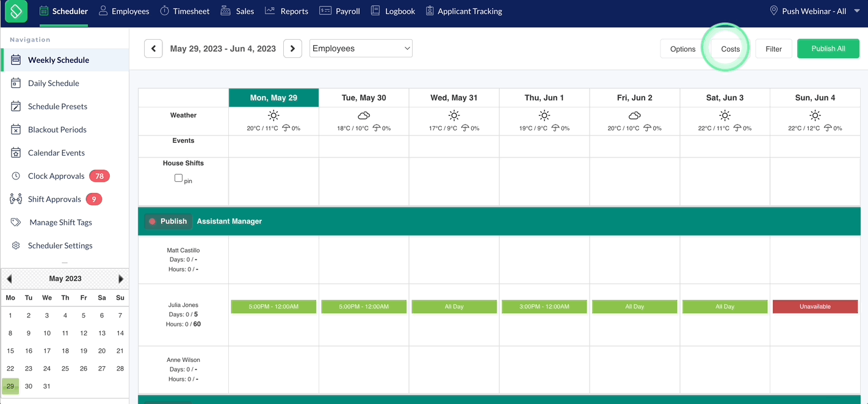This screenshot has height=404, width=868.
Task: Toggle the House Shifts pin checkbox
Action: click(x=179, y=178)
